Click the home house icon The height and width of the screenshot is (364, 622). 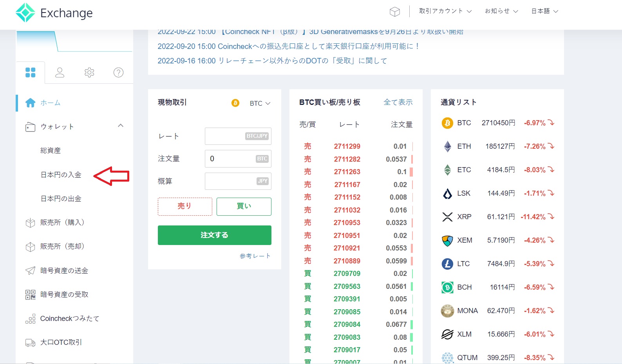(30, 103)
